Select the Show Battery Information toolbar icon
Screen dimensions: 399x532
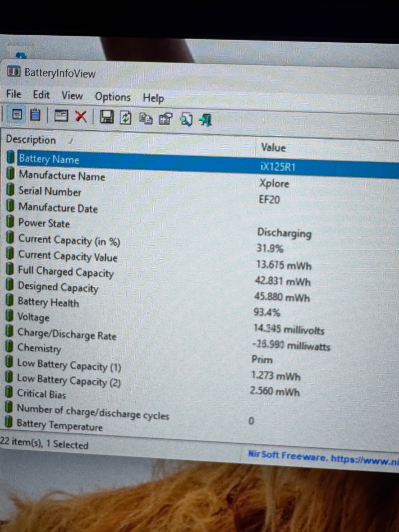(x=17, y=115)
